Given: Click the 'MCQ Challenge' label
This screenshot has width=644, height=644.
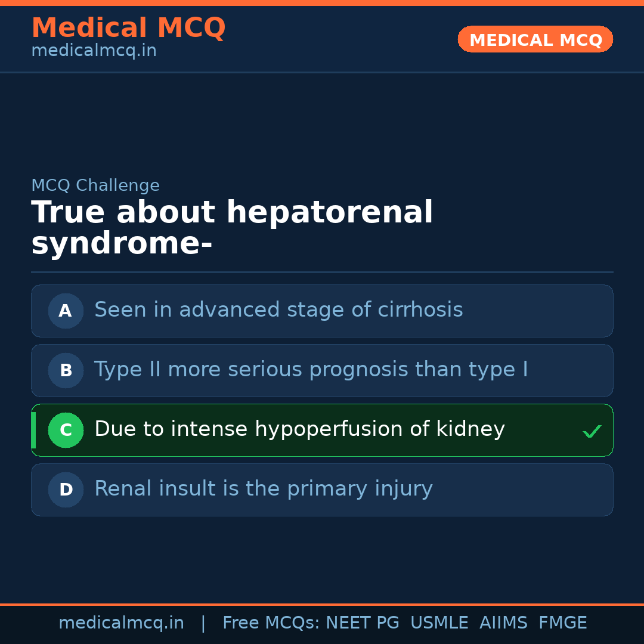Looking at the screenshot, I should tap(95, 185).
